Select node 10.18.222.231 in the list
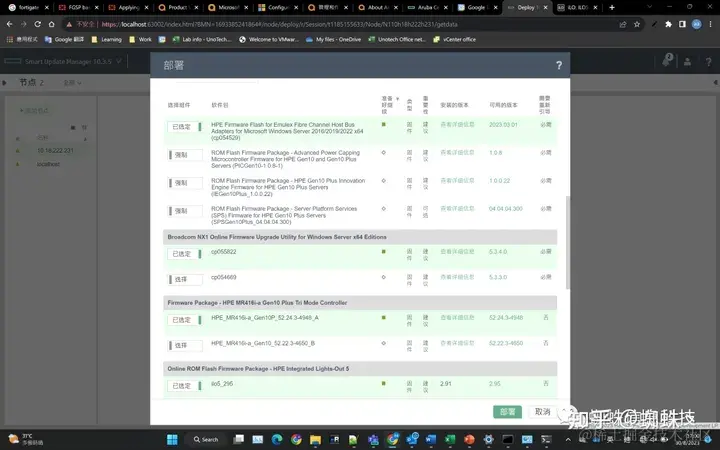Viewport: 720px width, 450px height. [x=55, y=151]
